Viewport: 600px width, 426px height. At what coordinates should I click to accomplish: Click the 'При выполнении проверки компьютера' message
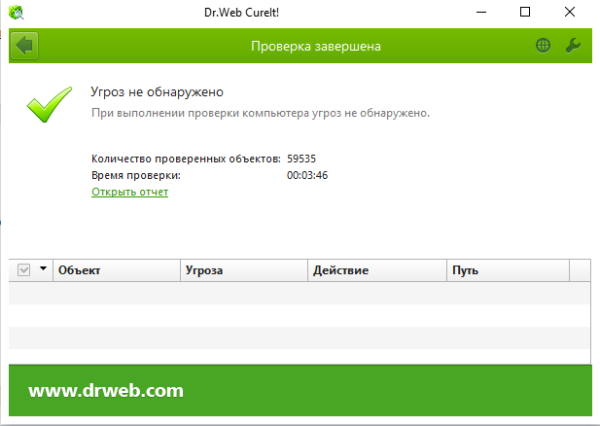point(260,113)
